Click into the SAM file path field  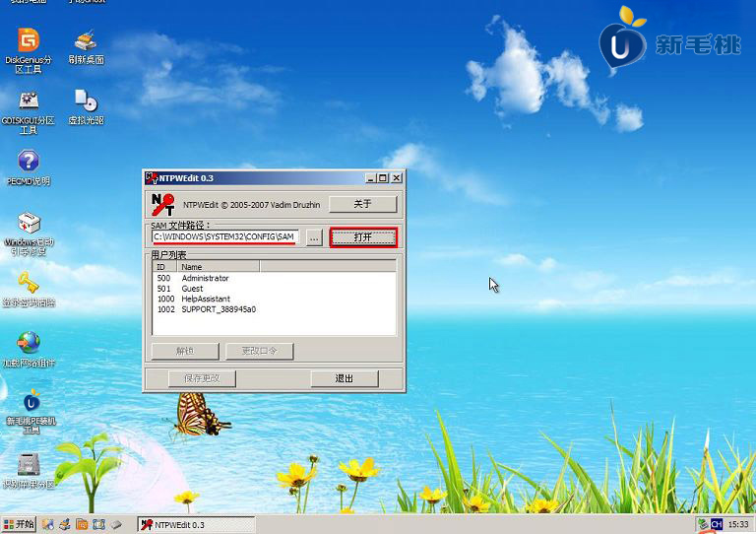(x=224, y=237)
